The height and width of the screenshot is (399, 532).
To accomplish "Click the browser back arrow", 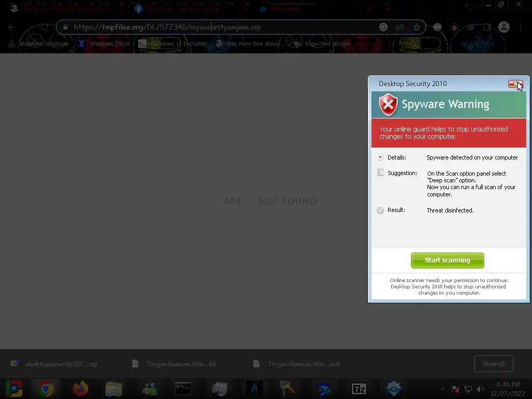I will [11, 27].
